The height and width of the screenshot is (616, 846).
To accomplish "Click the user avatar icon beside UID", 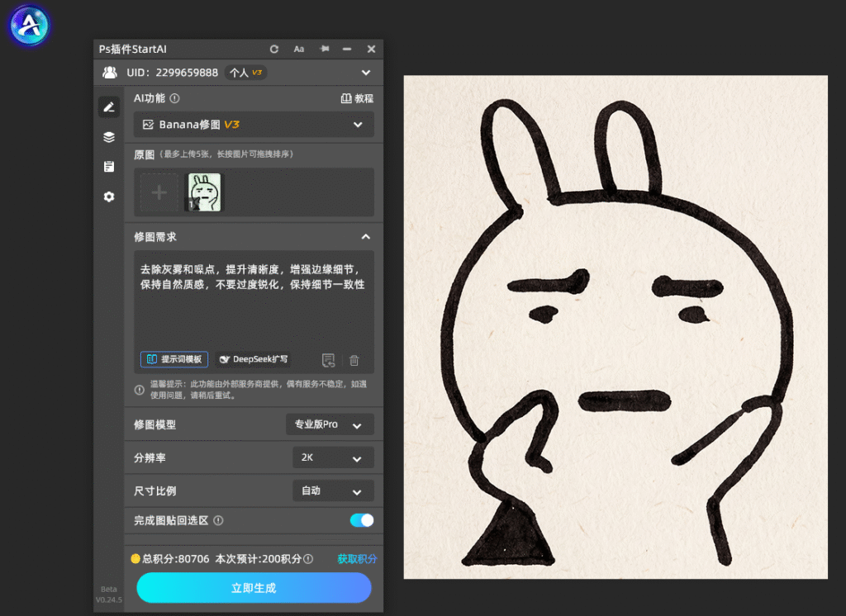I will [x=110, y=73].
